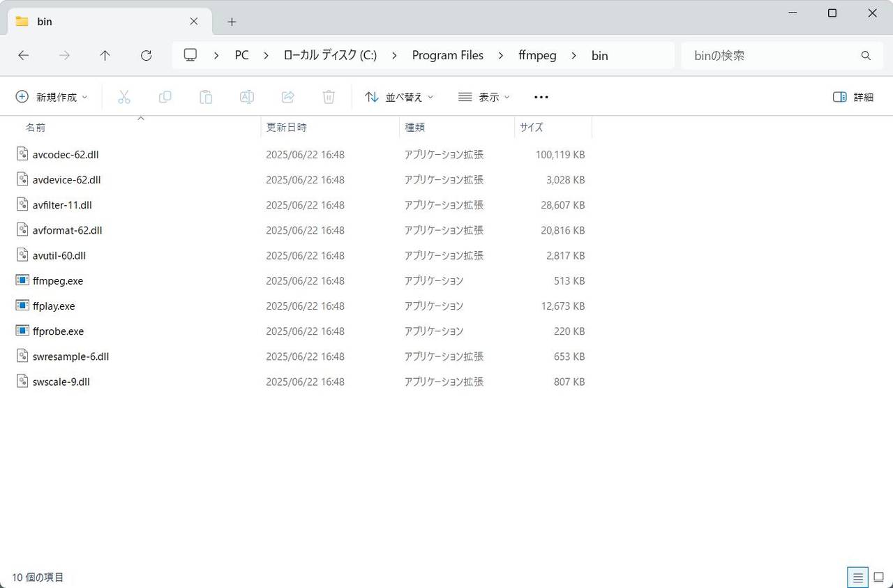Switch to large thumbnails view icon
This screenshot has width=893, height=588.
point(879,578)
